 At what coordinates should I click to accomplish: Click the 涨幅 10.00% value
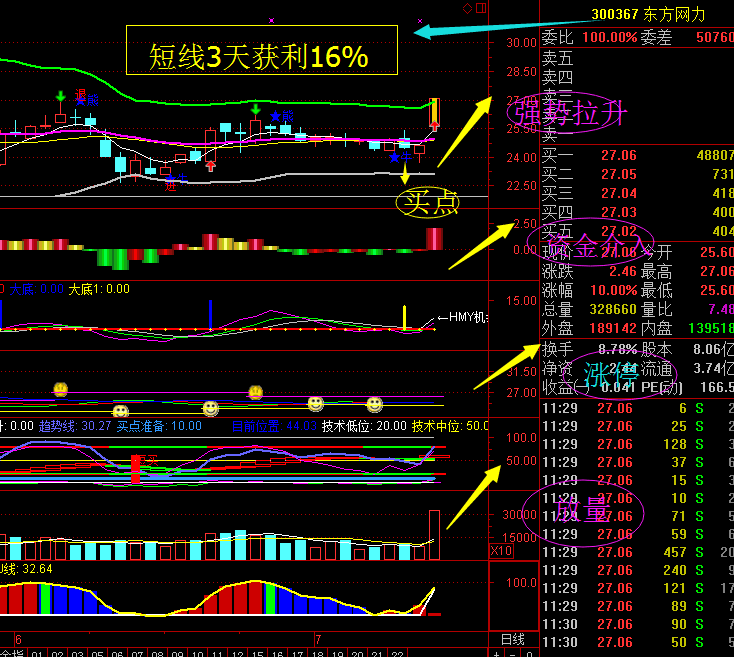tap(613, 290)
